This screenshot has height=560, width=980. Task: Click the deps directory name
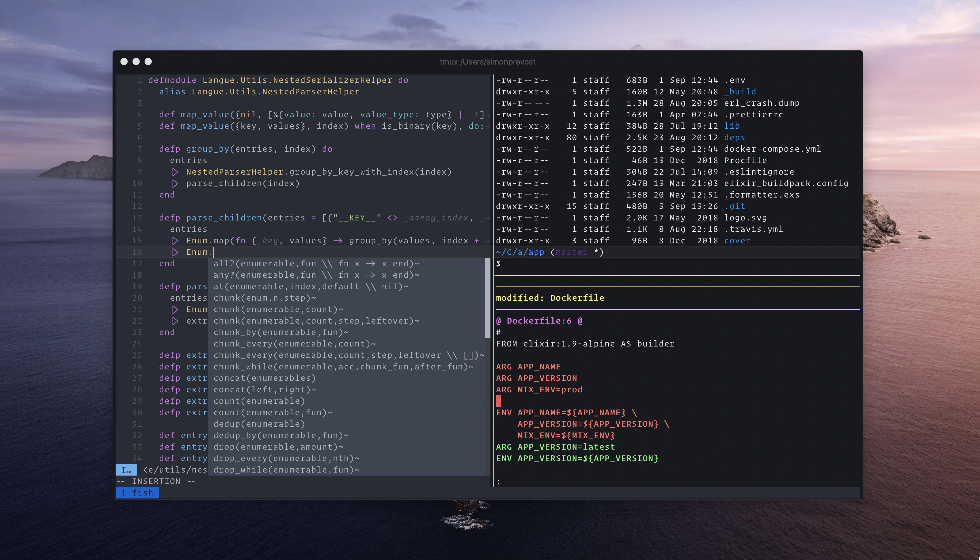click(x=734, y=138)
